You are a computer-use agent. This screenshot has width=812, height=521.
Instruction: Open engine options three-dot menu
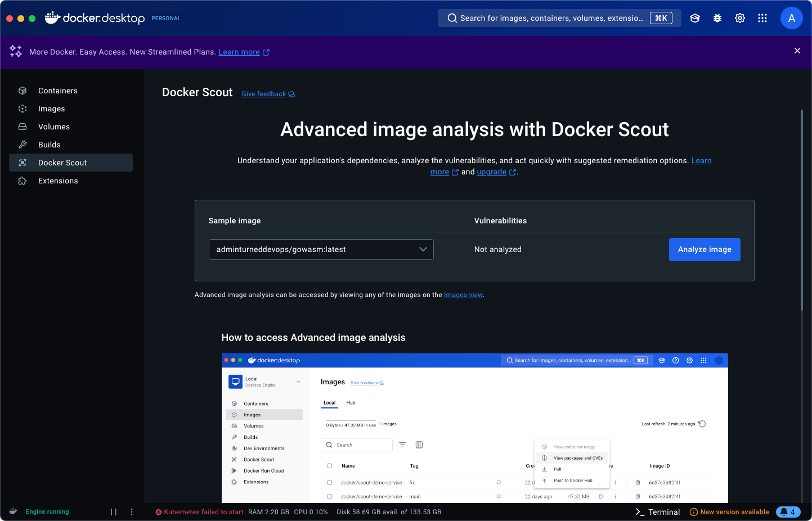pyautogui.click(x=132, y=512)
